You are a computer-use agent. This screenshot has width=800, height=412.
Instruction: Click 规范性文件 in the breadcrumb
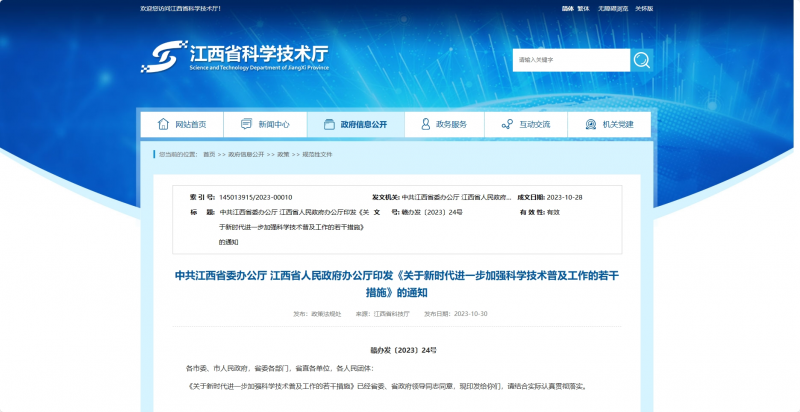317,154
